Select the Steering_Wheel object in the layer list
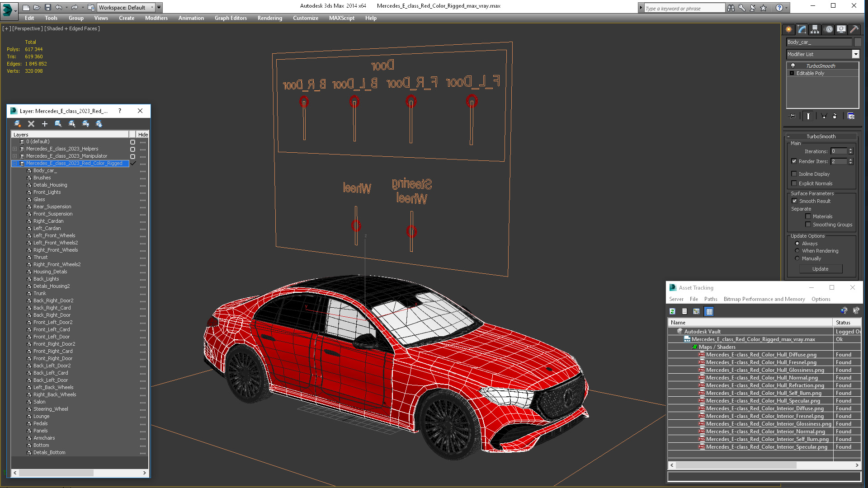Image resolution: width=868 pixels, height=488 pixels. coord(51,409)
